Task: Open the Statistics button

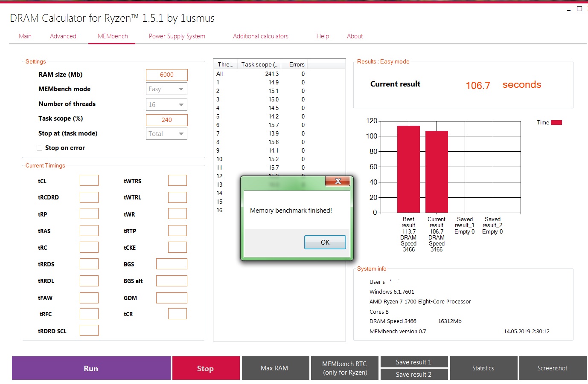Action: tap(483, 368)
